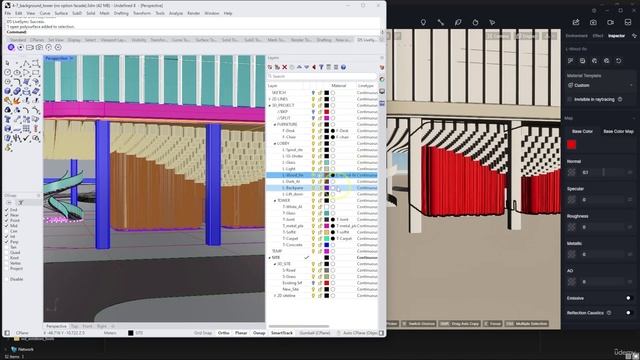This screenshot has width=640, height=360.
Task: Collapse the SITE layer group
Action: tap(269, 258)
